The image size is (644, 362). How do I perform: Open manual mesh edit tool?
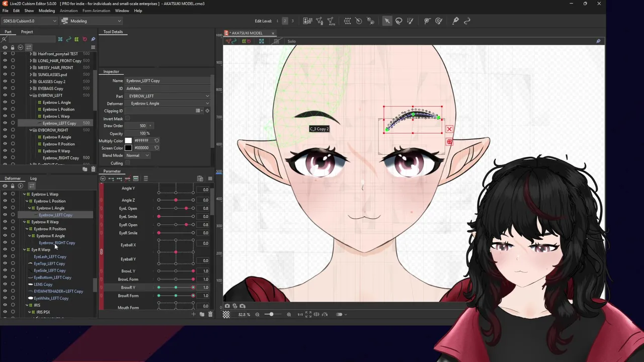(x=319, y=21)
